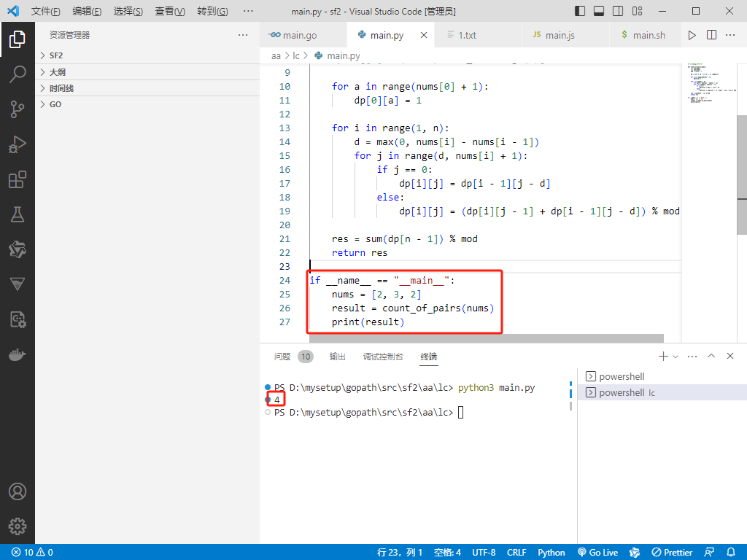Viewport: 747px width, 560px height.
Task: Open Run and Debug view
Action: [18, 144]
